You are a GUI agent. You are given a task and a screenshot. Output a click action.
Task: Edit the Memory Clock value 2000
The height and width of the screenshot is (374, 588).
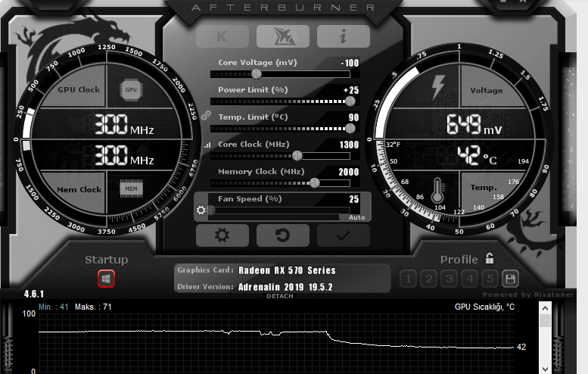349,172
